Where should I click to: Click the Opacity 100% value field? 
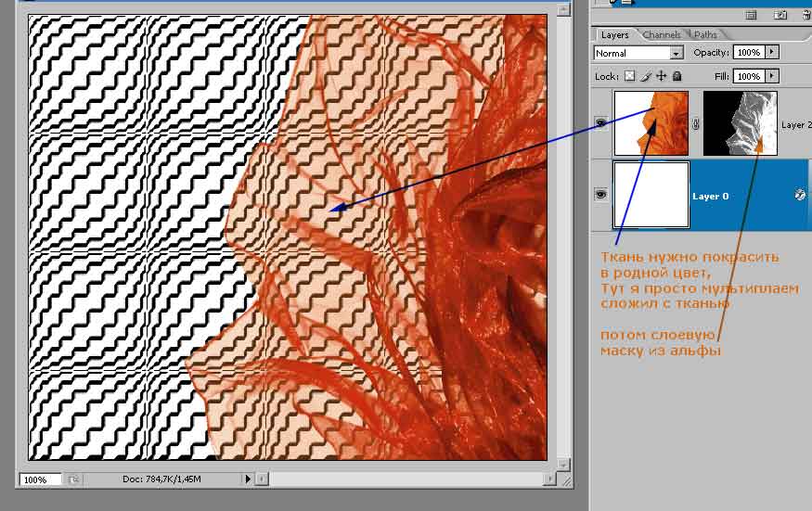tap(749, 52)
